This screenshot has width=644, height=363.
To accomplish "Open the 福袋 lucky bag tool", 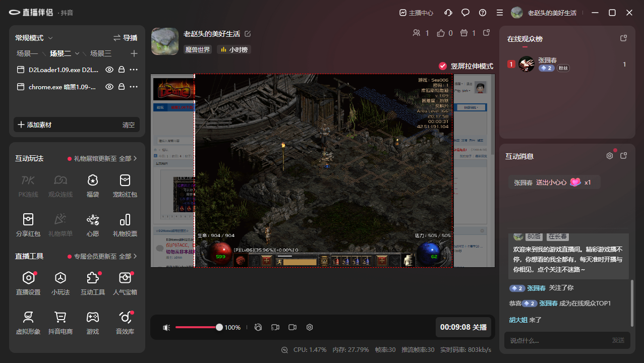I will click(x=92, y=185).
